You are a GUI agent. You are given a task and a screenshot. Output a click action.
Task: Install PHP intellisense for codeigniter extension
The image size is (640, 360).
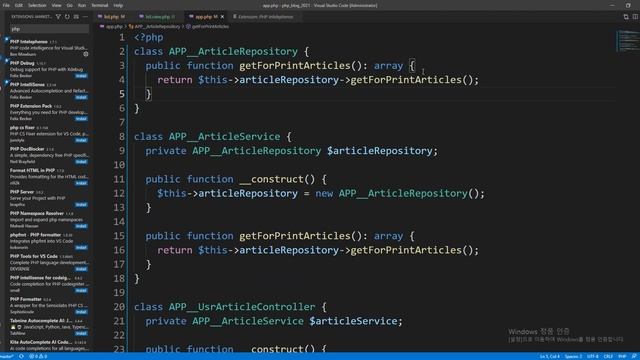pyautogui.click(x=81, y=290)
